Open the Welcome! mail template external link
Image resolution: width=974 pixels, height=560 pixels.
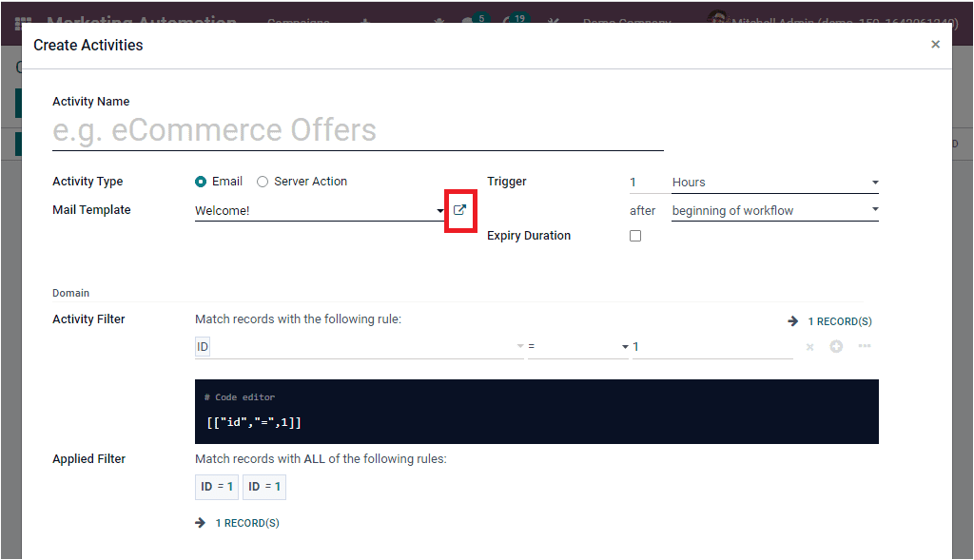(x=459, y=210)
